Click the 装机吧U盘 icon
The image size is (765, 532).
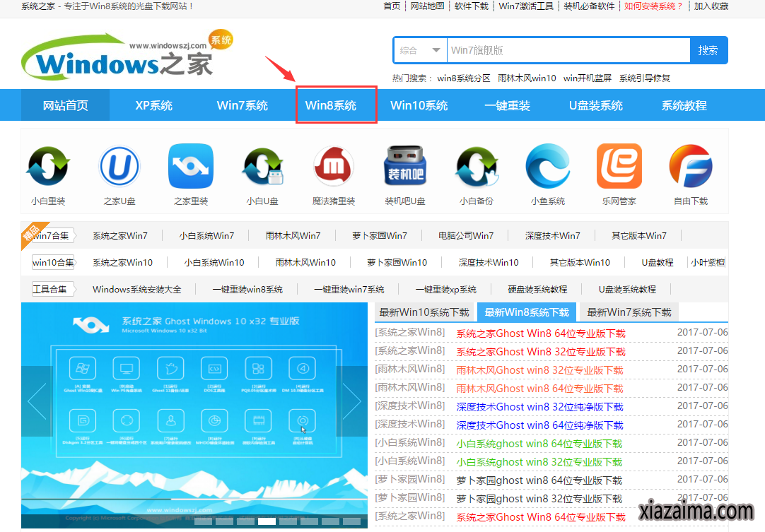pyautogui.click(x=405, y=166)
